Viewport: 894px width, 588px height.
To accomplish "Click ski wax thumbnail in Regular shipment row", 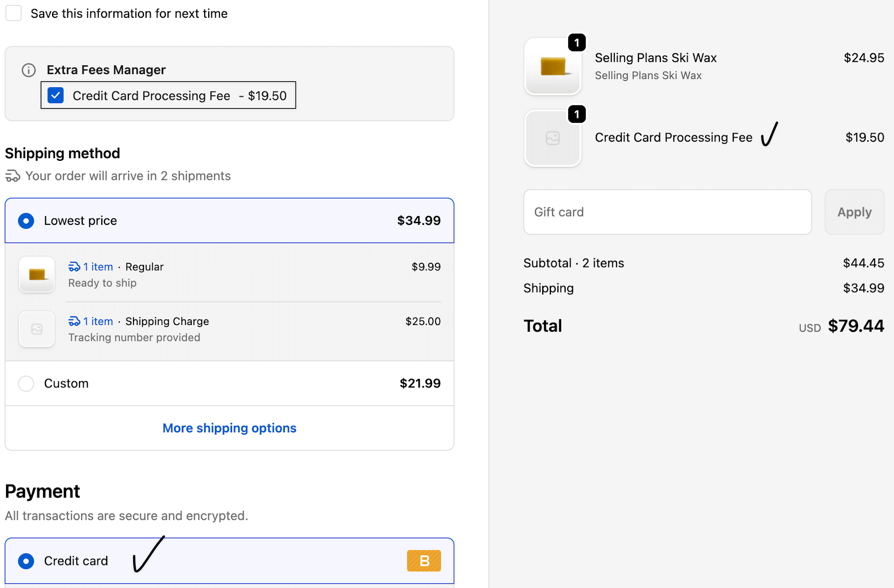I will pos(37,274).
